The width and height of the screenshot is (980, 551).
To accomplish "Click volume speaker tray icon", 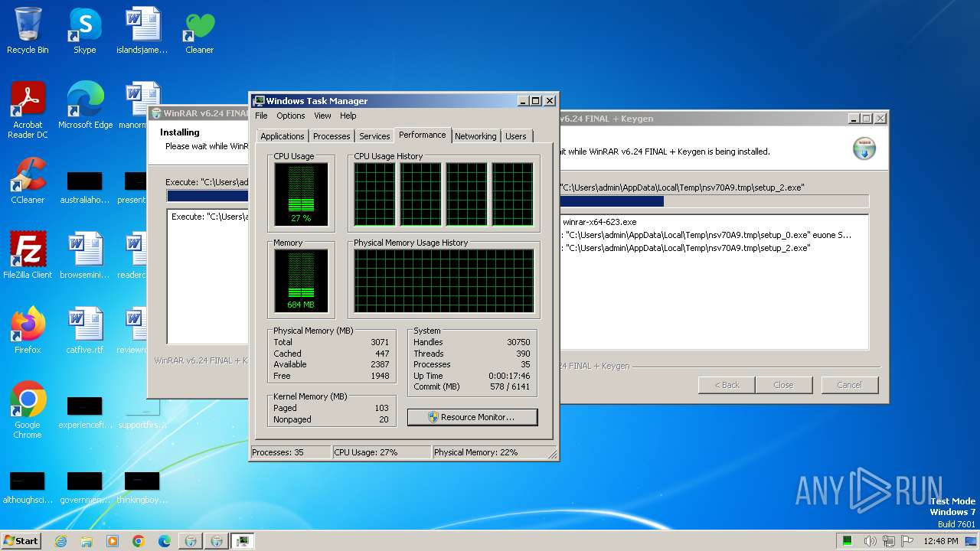I will tap(870, 541).
